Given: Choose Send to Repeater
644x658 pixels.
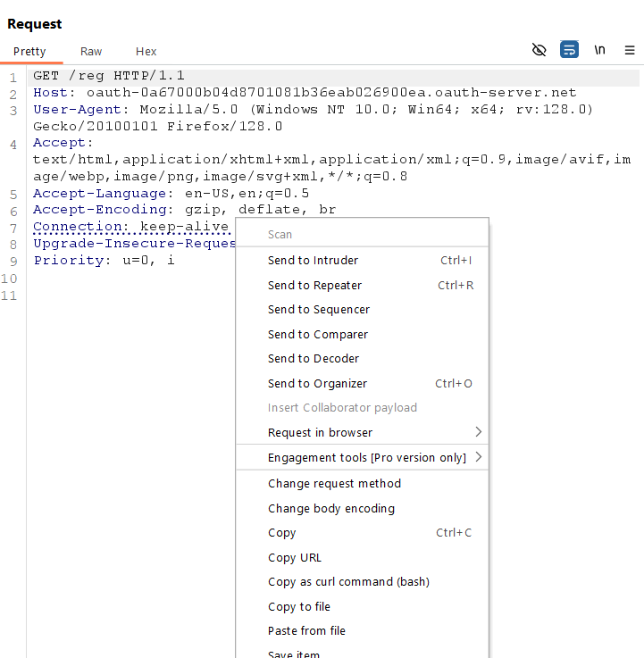Looking at the screenshot, I should (314, 286).
